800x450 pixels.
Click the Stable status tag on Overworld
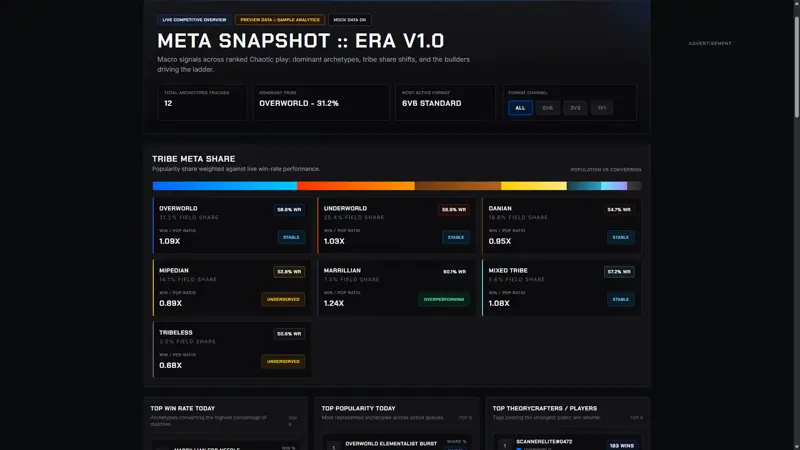click(x=291, y=237)
